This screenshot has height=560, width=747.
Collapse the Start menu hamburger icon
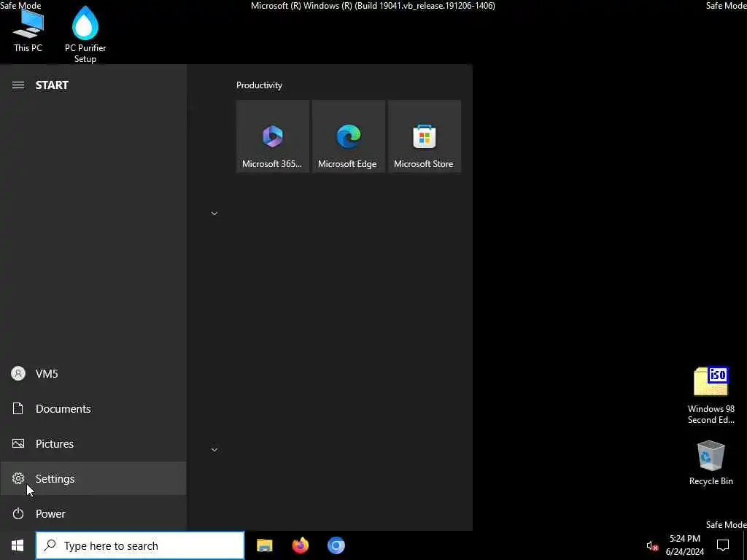(18, 85)
